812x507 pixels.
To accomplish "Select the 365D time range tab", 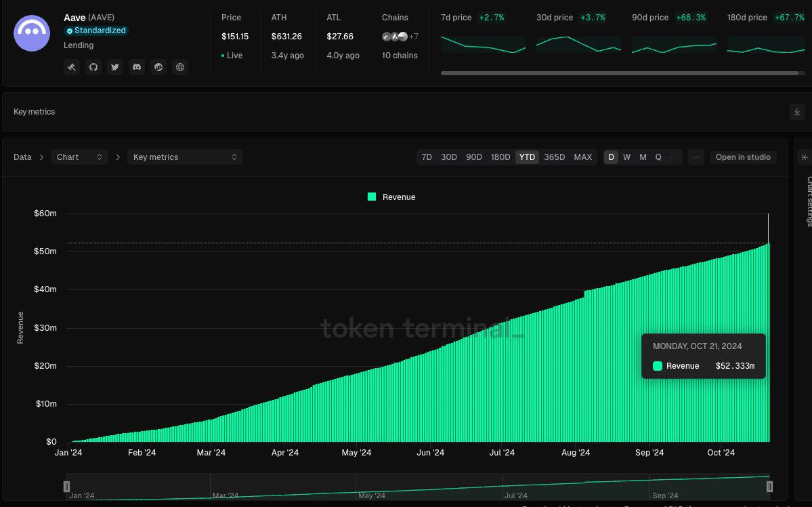I will [x=554, y=157].
